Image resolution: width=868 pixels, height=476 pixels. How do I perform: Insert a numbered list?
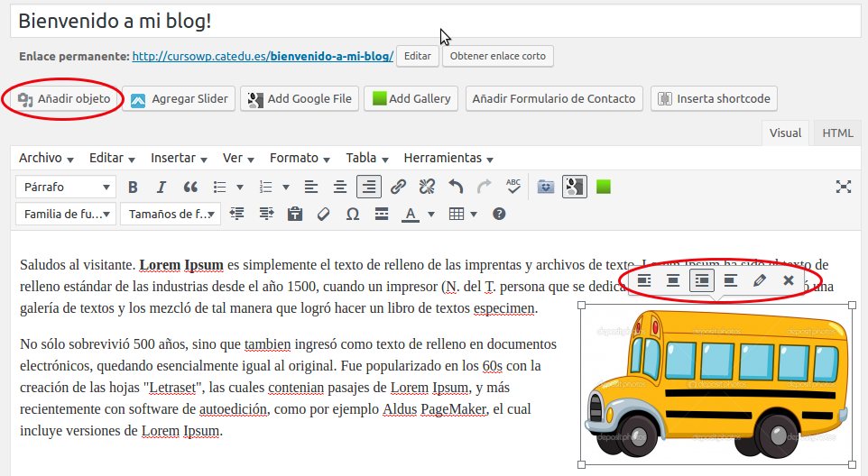click(x=265, y=188)
